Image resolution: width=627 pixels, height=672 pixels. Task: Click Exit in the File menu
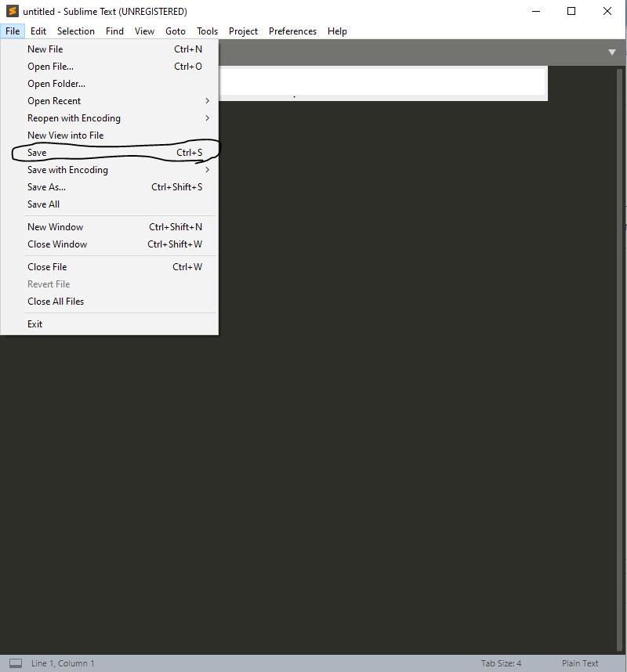click(x=110, y=324)
